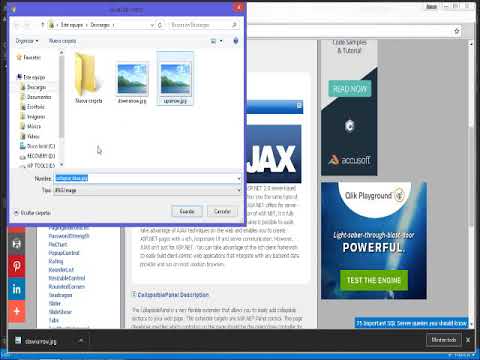Select the downarrow.jpg thumbnail
Image resolution: width=480 pixels, height=360 pixels.
132,83
